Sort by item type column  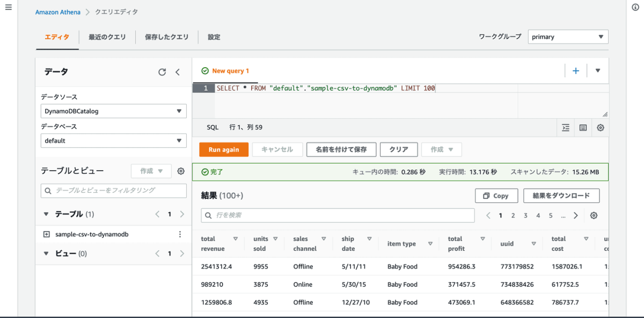click(430, 244)
